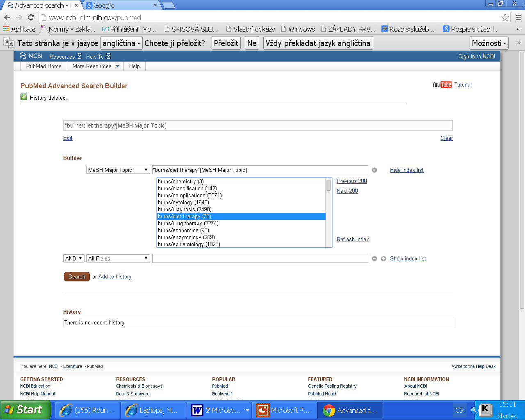
Task: Click Hide index list
Action: tap(407, 170)
